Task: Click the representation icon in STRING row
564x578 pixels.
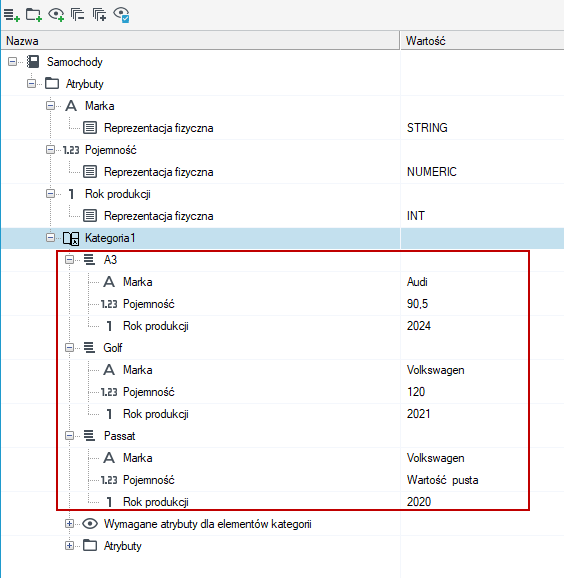Action: [90, 128]
